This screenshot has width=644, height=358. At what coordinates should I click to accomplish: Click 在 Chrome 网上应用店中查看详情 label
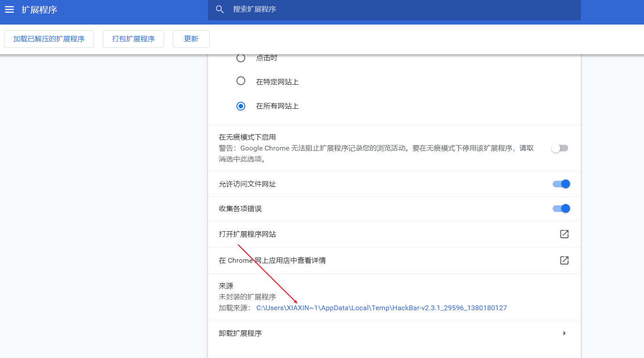tap(272, 261)
